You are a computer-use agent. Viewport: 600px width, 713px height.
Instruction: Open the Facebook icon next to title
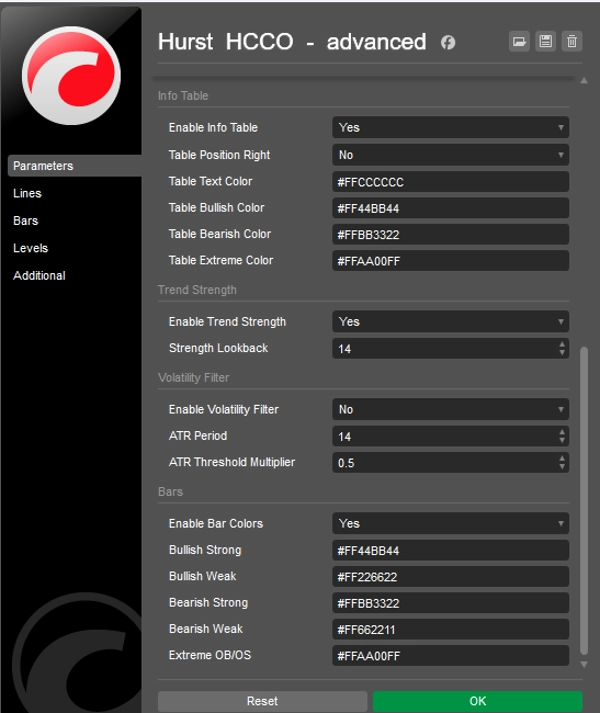tap(448, 43)
